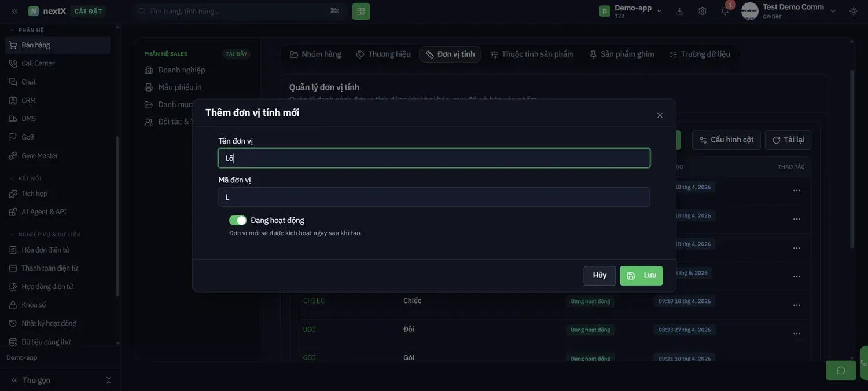Click the download icon in header

[x=679, y=11]
